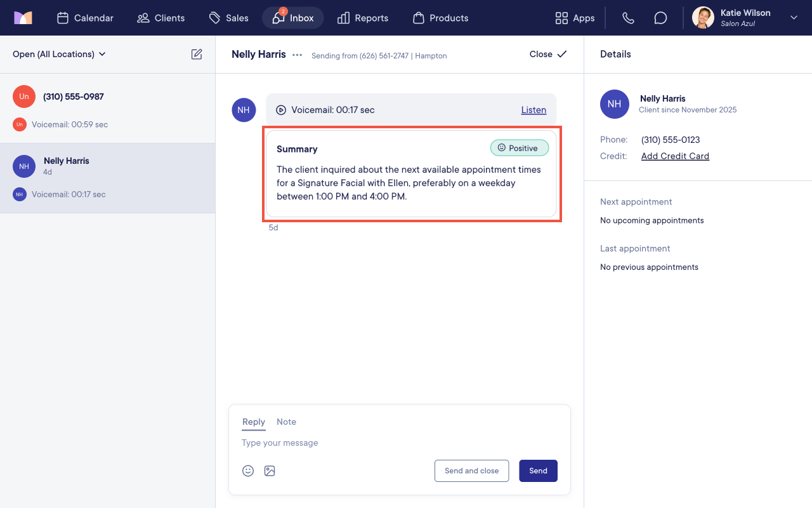
Task: Open the Clients tab
Action: (x=161, y=18)
